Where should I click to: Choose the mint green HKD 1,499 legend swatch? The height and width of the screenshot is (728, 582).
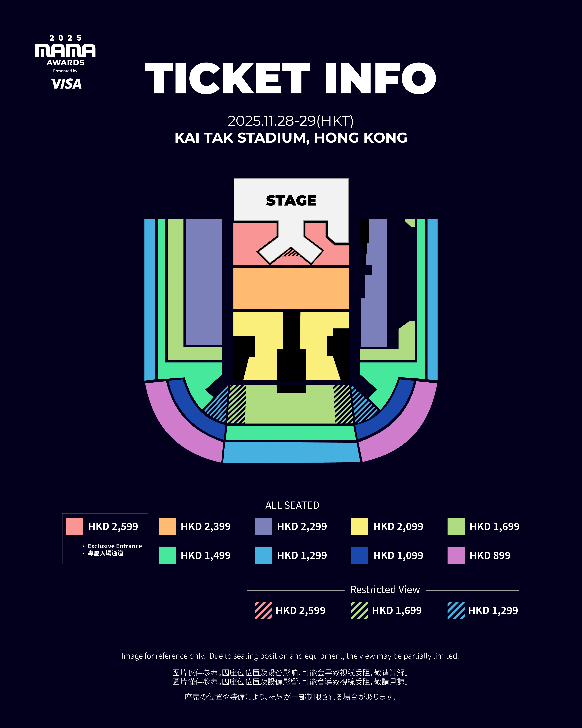[x=167, y=555]
